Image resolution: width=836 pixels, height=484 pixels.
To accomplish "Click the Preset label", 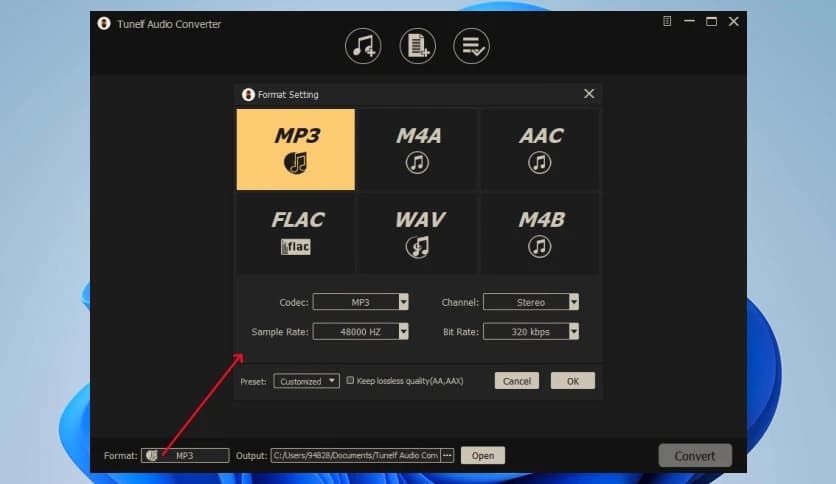I will (253, 382).
